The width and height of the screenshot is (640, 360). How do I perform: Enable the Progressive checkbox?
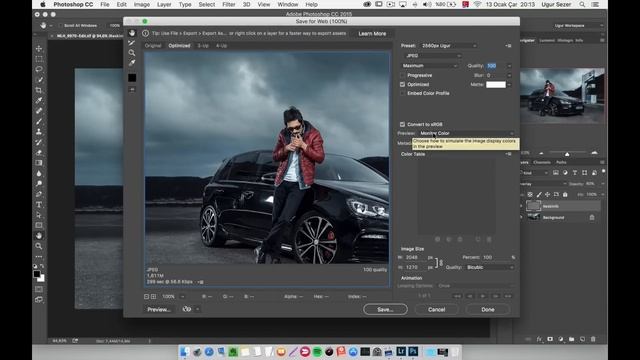pyautogui.click(x=402, y=76)
